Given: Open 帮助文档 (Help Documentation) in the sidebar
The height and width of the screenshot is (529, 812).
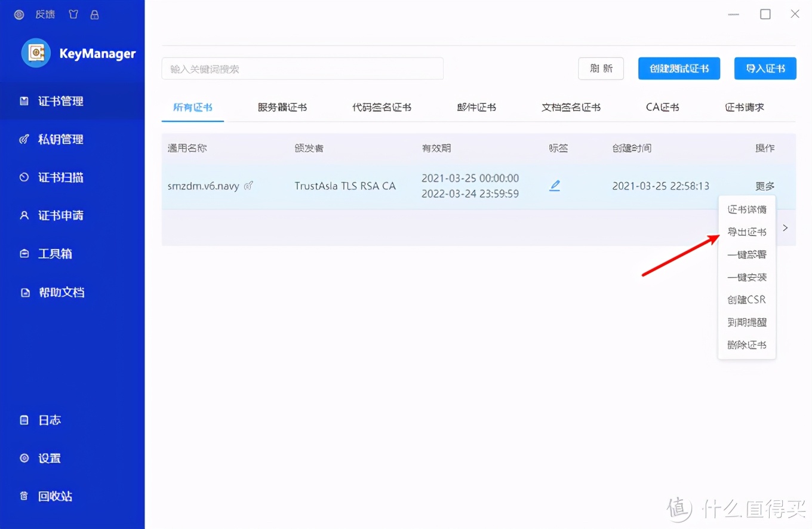Looking at the screenshot, I should click(x=60, y=292).
